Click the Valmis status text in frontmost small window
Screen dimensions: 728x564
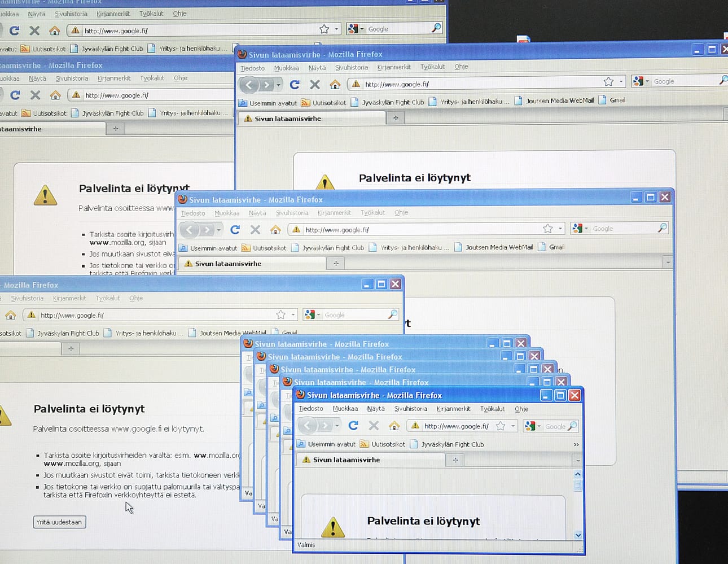pyautogui.click(x=306, y=545)
